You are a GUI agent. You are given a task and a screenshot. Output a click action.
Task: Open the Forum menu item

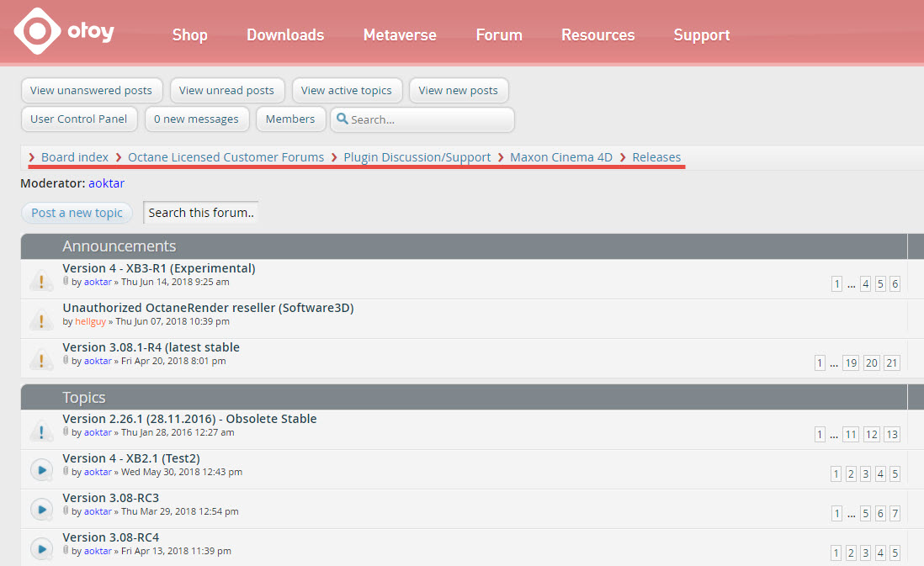point(499,35)
